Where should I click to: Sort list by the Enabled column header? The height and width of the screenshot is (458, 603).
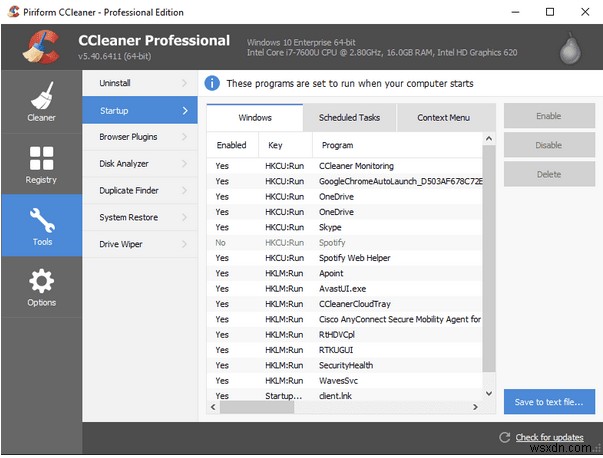click(x=231, y=146)
